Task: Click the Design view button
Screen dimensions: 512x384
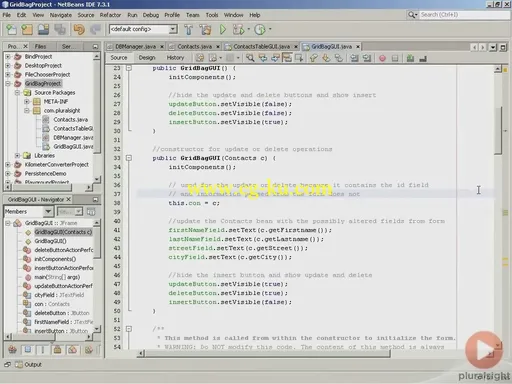Action: (x=147, y=58)
